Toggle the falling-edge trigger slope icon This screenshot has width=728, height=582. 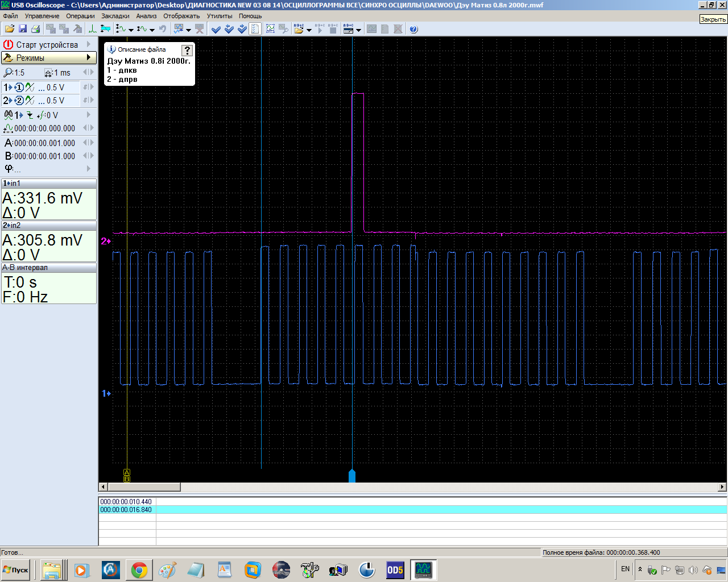coord(30,115)
